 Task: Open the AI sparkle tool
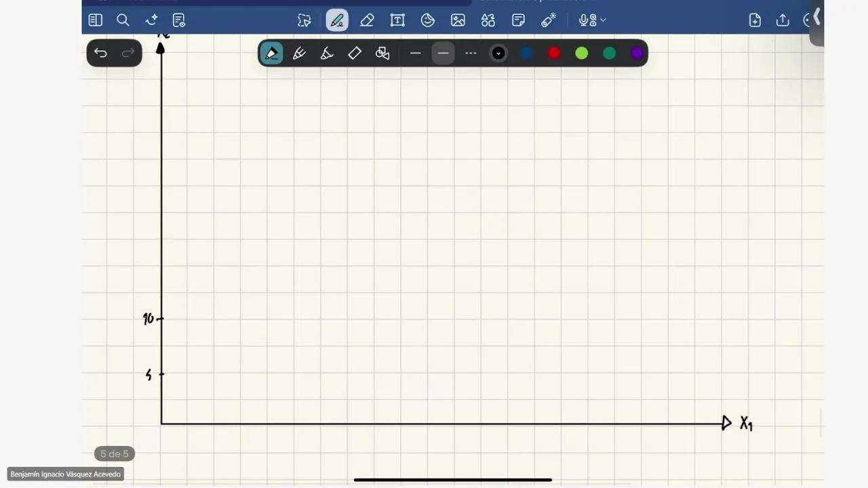point(151,20)
